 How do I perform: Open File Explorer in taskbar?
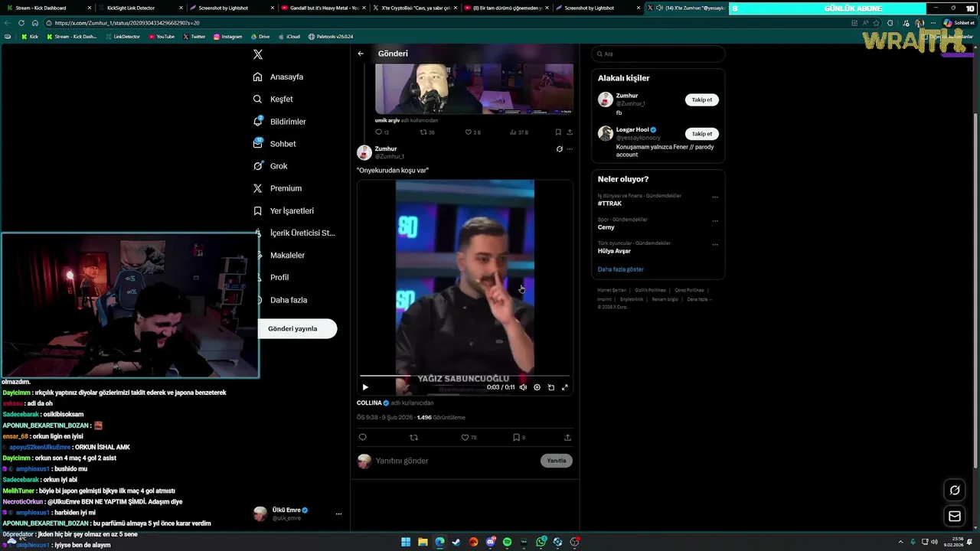click(x=423, y=542)
